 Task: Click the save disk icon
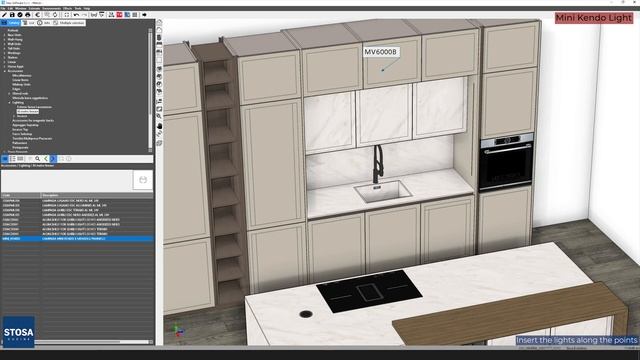[12, 15]
